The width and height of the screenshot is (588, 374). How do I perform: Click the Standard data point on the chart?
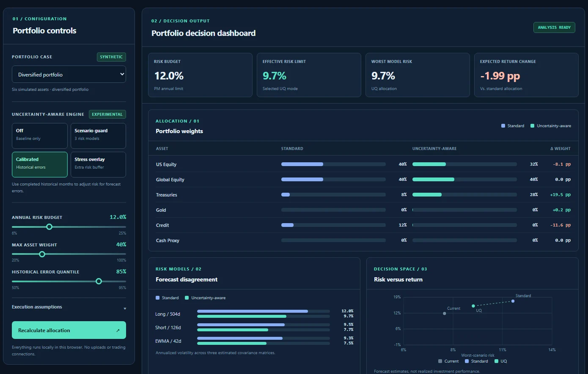click(513, 301)
